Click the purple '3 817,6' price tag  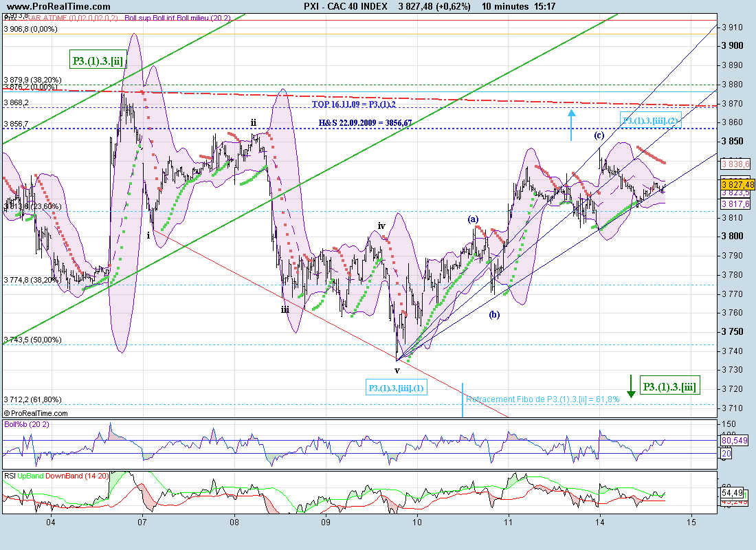pos(736,204)
